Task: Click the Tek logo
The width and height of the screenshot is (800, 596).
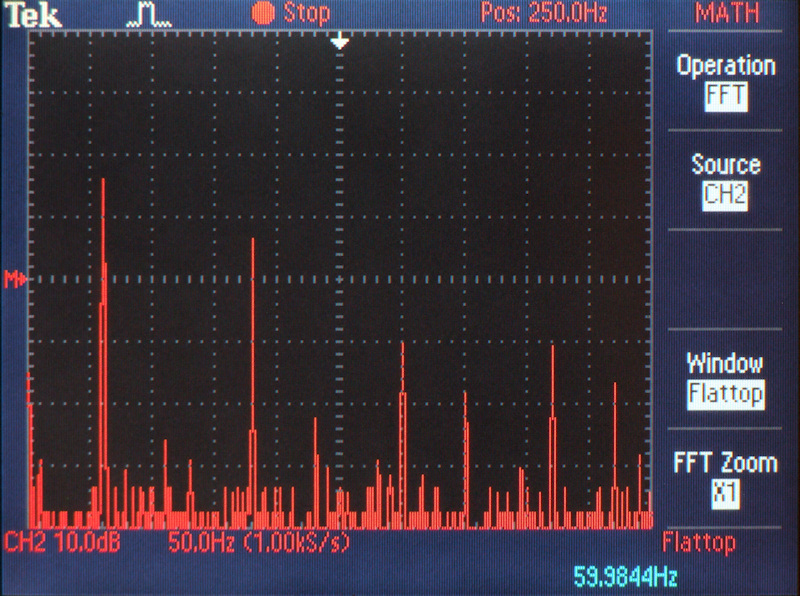Action: (34, 14)
